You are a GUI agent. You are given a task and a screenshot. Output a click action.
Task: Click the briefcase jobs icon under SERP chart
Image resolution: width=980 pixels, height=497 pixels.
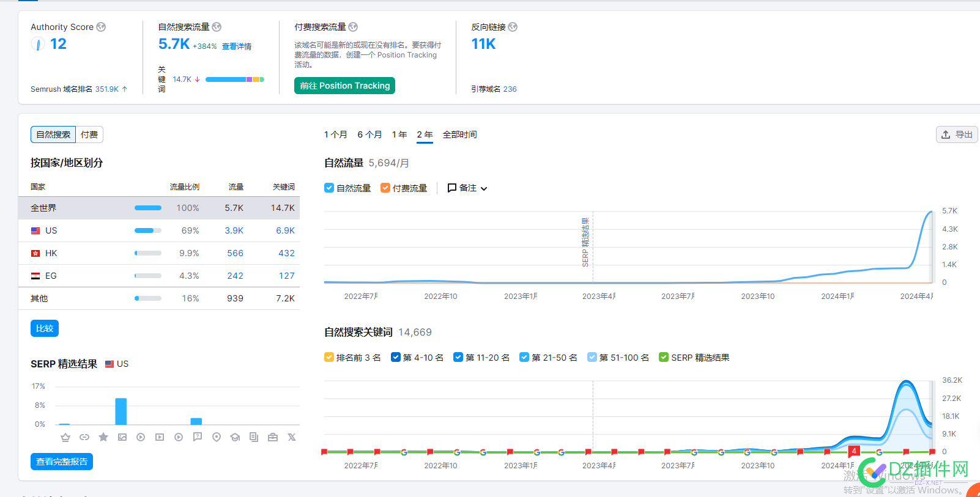click(x=273, y=437)
